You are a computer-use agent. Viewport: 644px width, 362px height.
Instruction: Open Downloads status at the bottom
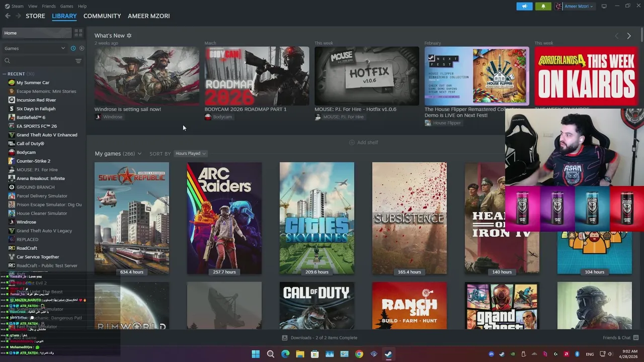[x=319, y=338]
